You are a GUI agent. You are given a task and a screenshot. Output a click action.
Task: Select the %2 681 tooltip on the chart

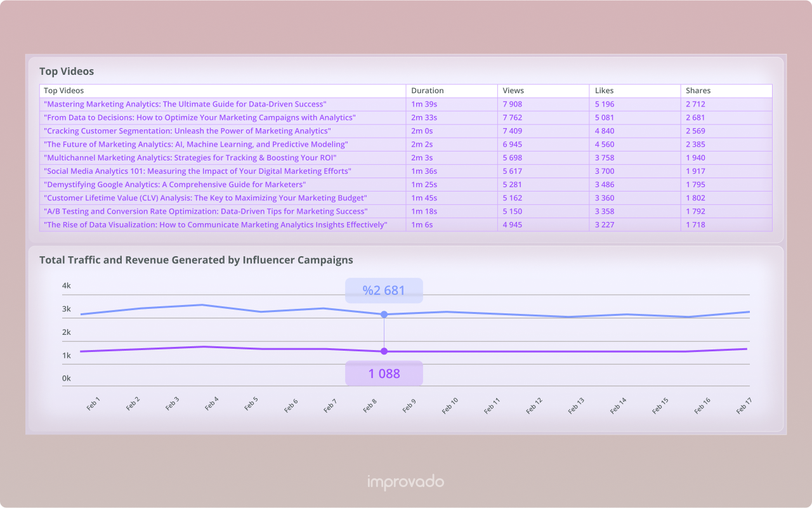point(384,290)
